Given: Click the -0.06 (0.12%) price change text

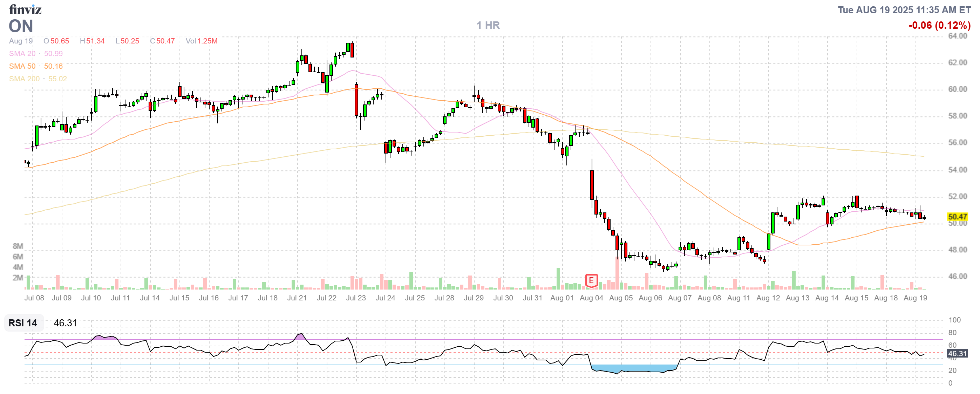Looking at the screenshot, I should click(939, 25).
